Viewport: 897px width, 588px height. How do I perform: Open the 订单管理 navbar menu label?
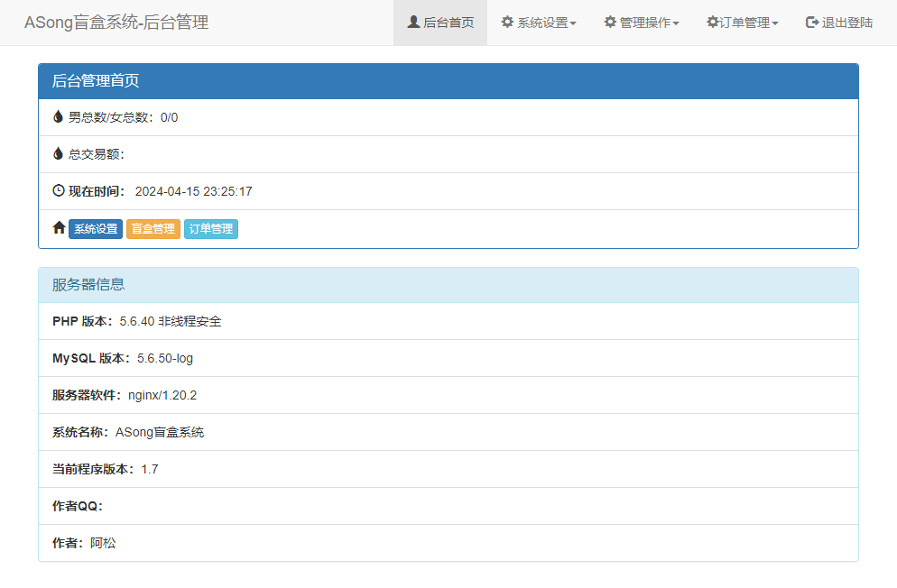pyautogui.click(x=744, y=23)
